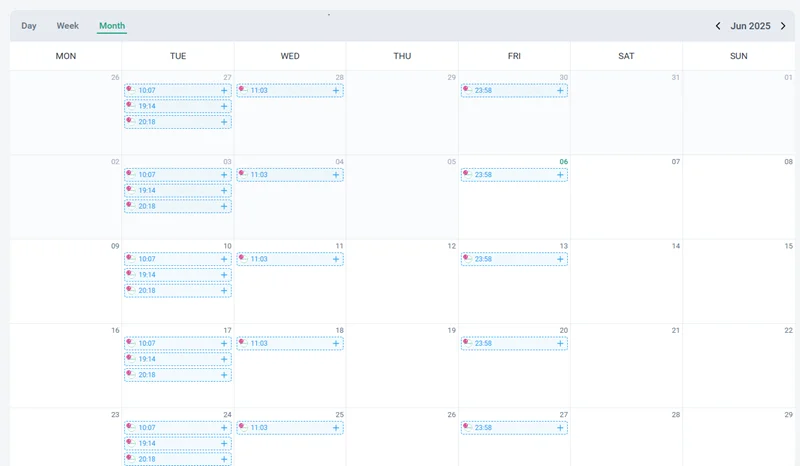This screenshot has height=466, width=800.
Task: Add post in the 23:58 slot on Friday 30
Action: tap(560, 90)
